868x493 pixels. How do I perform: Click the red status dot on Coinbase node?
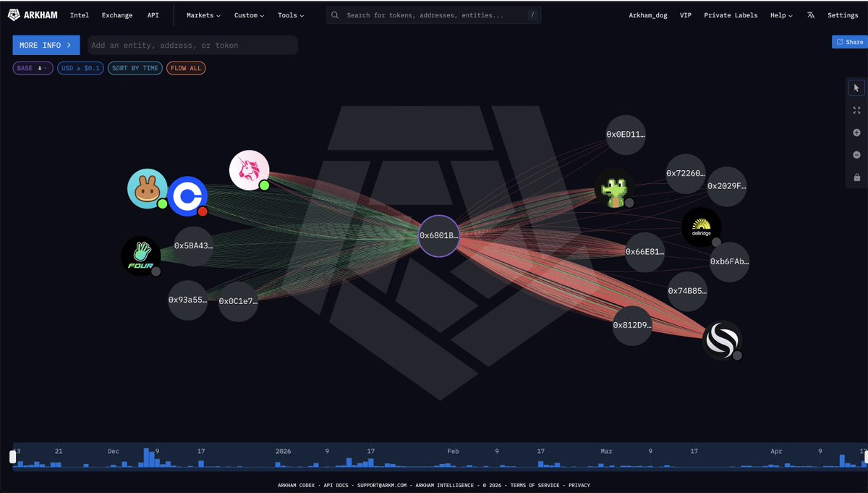point(203,211)
